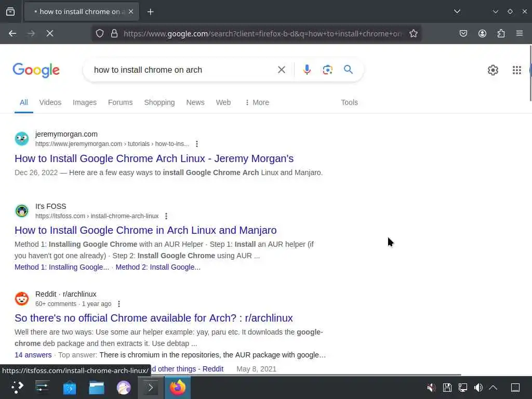Image resolution: width=532 pixels, height=399 pixels.
Task: Open 'How to Install Google Chrome in Arch Linux and Manjaro'
Action: (145, 230)
